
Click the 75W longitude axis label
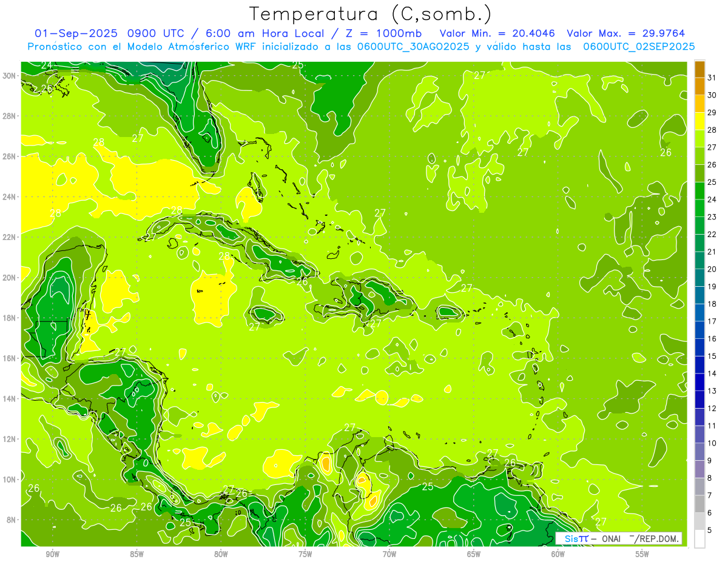click(x=305, y=554)
